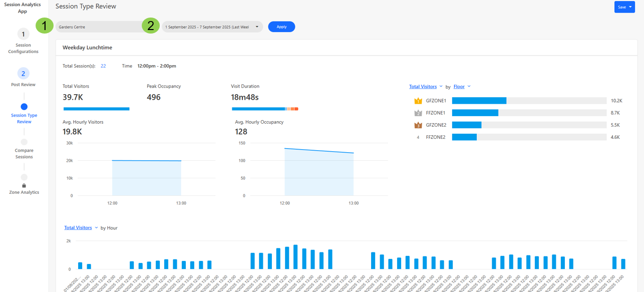
Task: Click the silver rank badge next to FFZONE1
Action: coord(418,113)
